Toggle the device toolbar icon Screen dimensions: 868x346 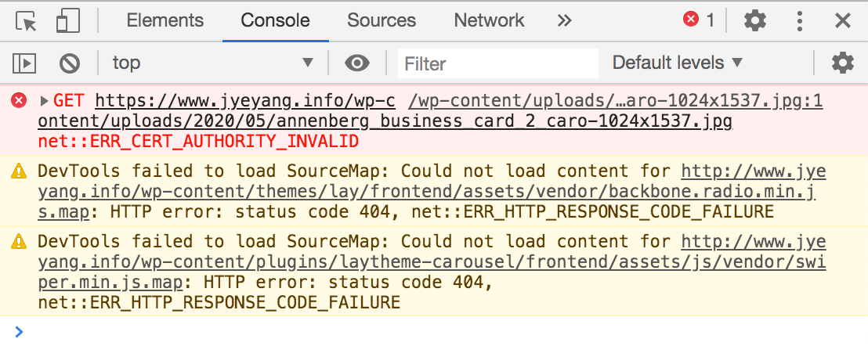[68, 21]
